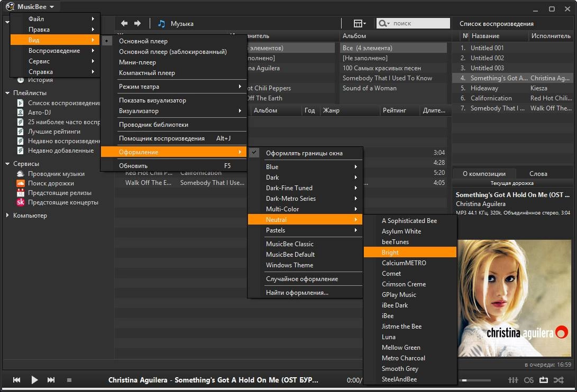Choose the Metro Charcoal skin
This screenshot has height=392, width=577.
coord(410,358)
